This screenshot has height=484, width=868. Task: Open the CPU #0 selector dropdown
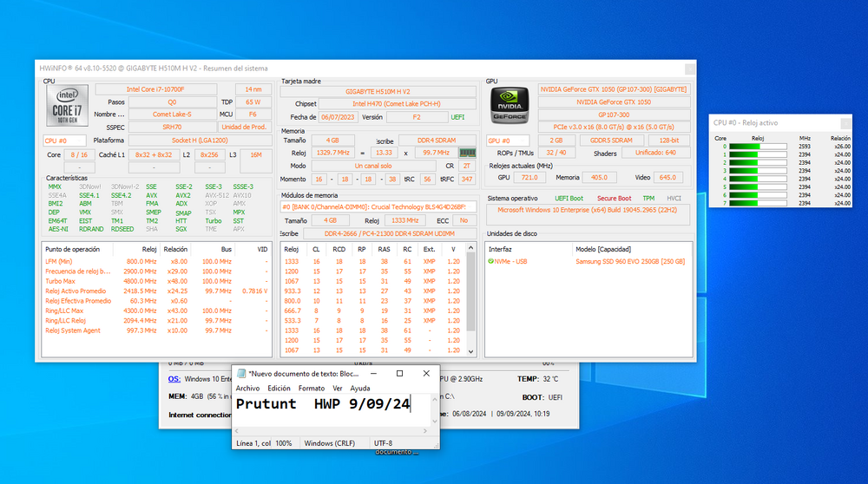tap(65, 141)
